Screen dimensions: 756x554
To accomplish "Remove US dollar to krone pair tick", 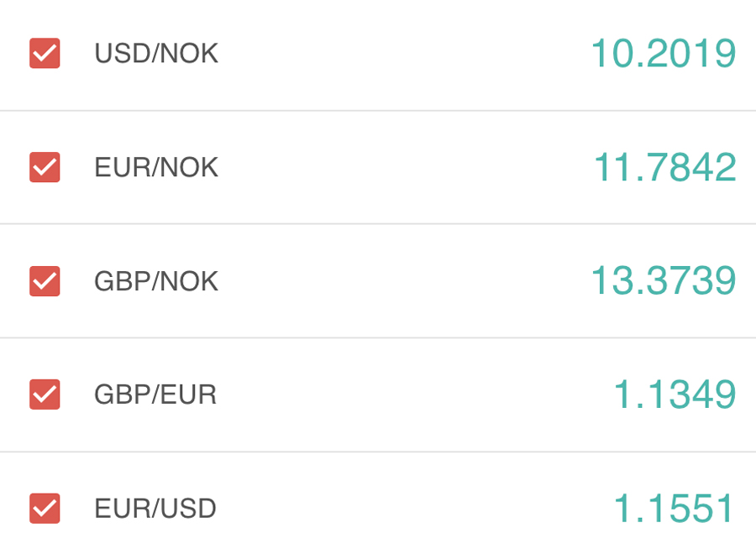I will [x=45, y=54].
